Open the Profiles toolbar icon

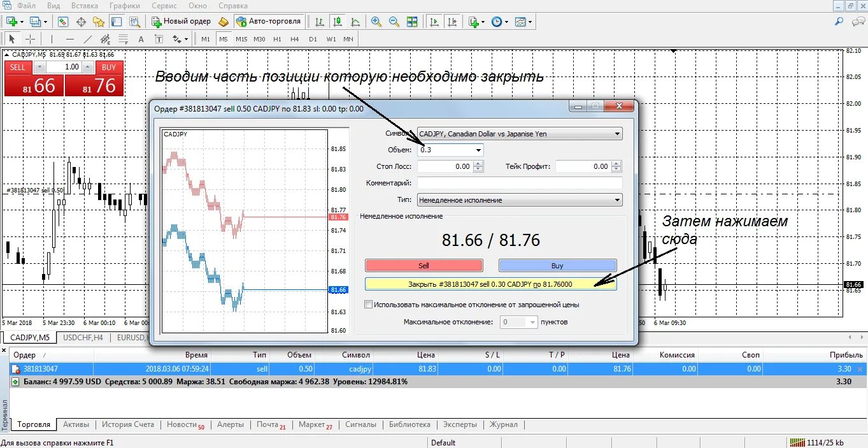pyautogui.click(x=35, y=22)
